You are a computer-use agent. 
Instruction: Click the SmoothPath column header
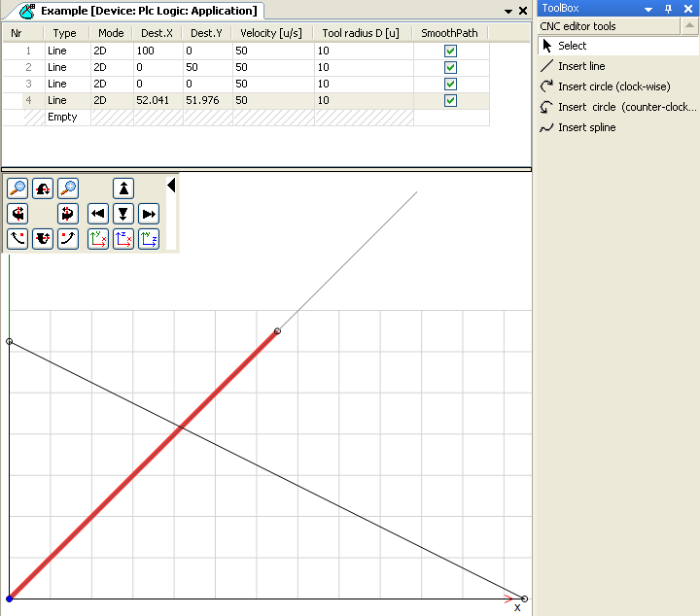pyautogui.click(x=449, y=33)
